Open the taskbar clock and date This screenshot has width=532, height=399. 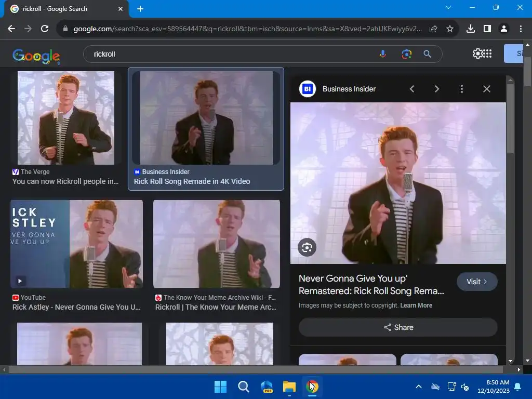tap(494, 387)
